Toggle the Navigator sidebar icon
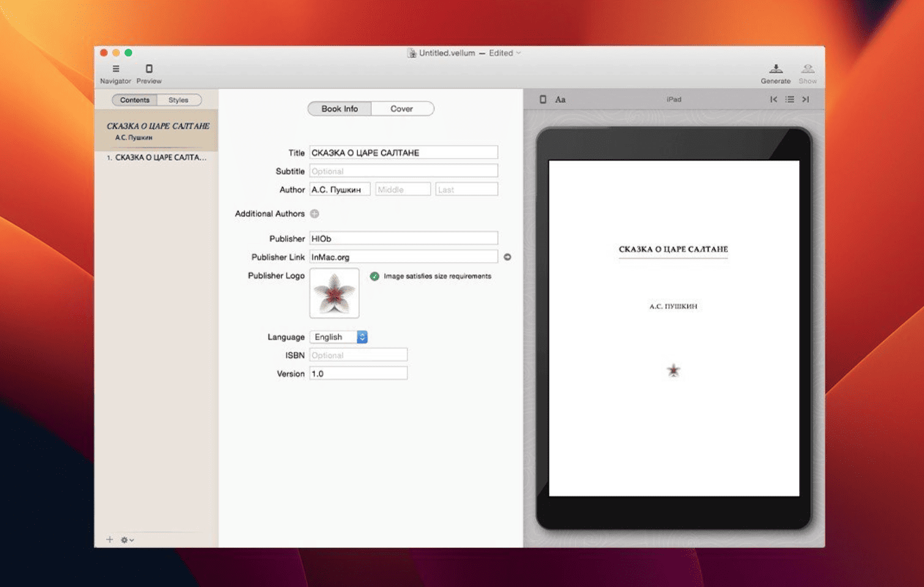 116,69
